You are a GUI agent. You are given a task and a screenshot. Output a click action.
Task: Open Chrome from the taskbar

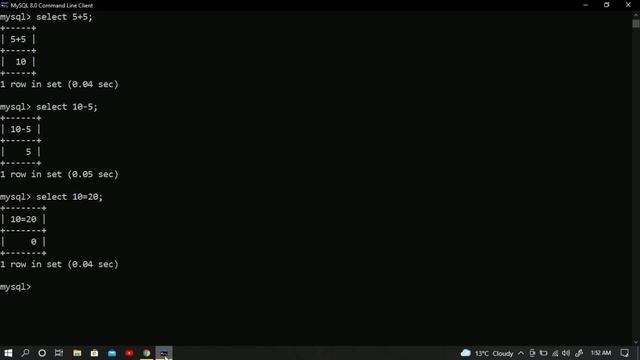[x=147, y=353]
